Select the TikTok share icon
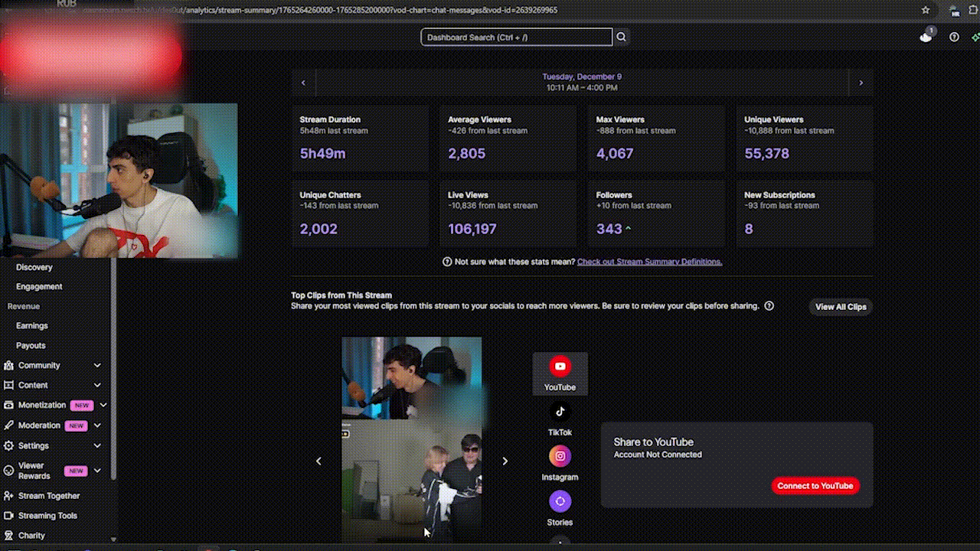This screenshot has height=551, width=980. [x=560, y=412]
